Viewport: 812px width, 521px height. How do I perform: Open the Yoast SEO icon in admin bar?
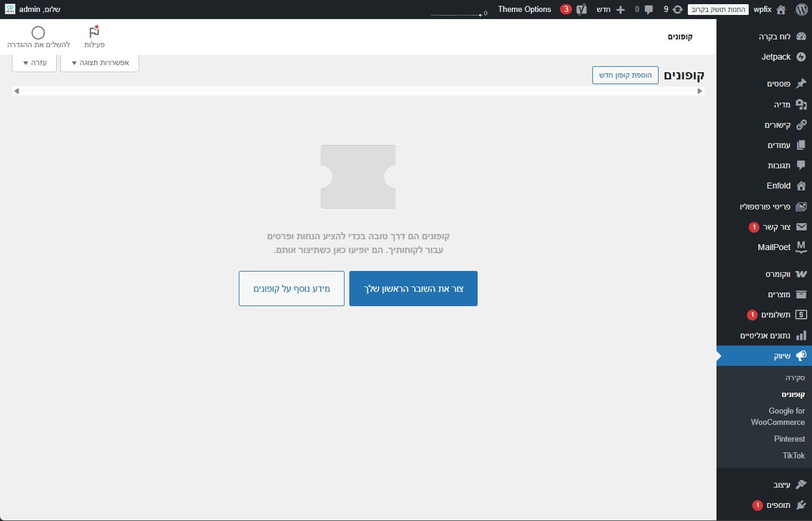582,10
